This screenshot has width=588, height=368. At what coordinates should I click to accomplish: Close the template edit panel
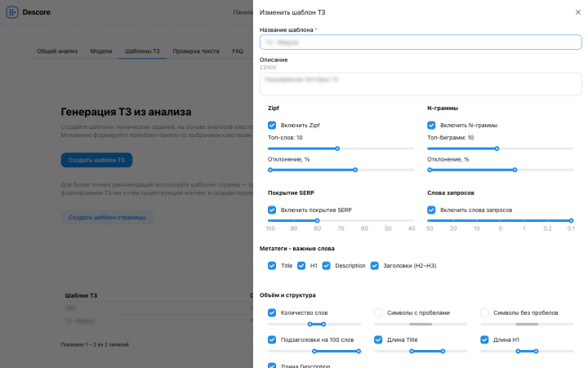point(578,12)
